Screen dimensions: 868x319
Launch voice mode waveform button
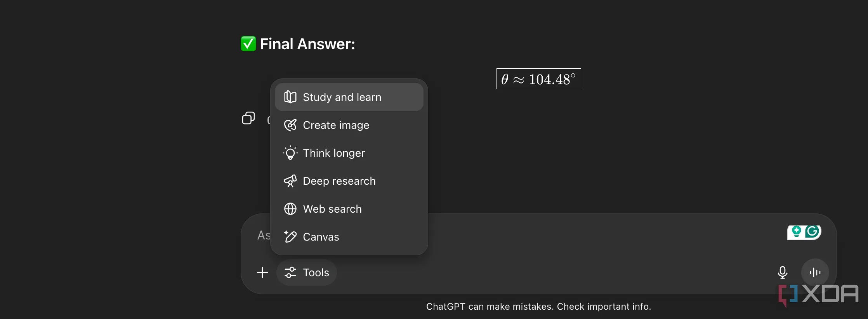coord(815,272)
